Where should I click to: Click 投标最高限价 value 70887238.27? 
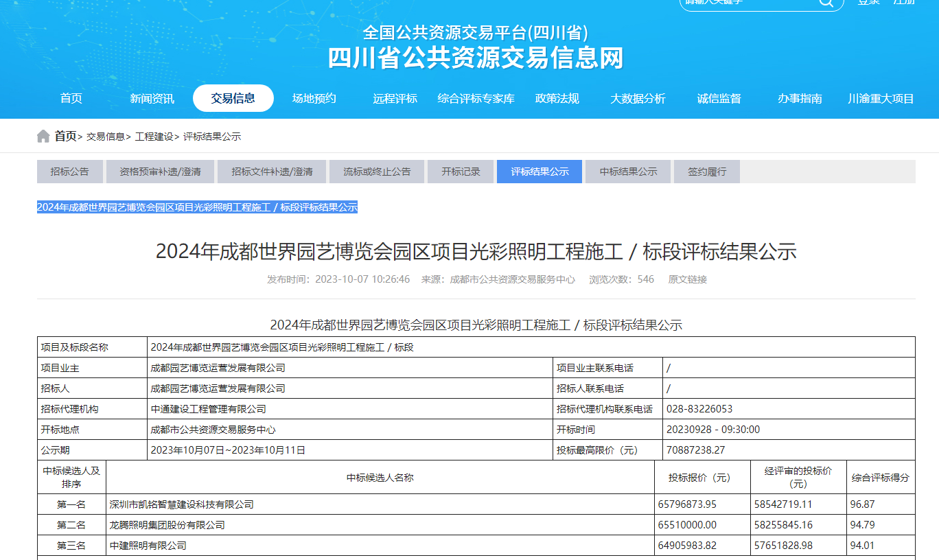click(695, 450)
